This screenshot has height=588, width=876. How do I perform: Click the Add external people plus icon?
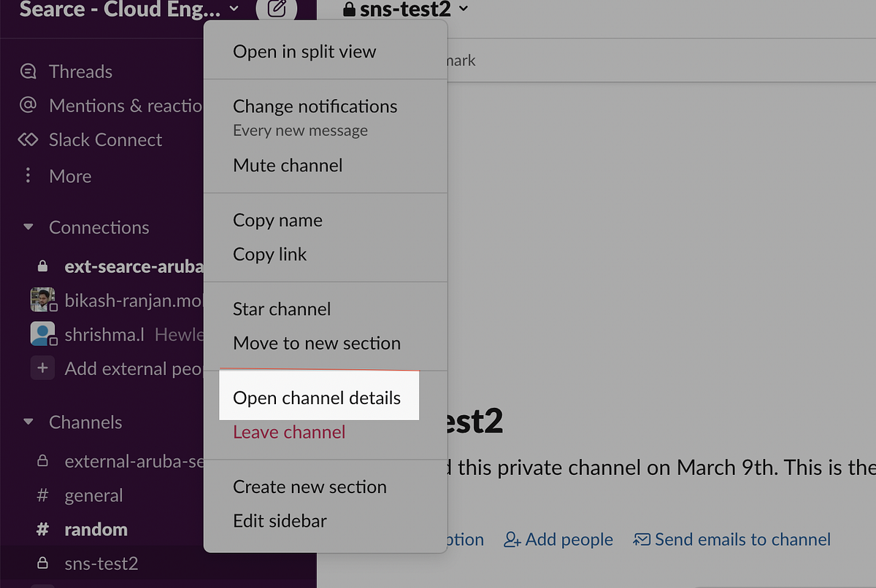pyautogui.click(x=42, y=368)
